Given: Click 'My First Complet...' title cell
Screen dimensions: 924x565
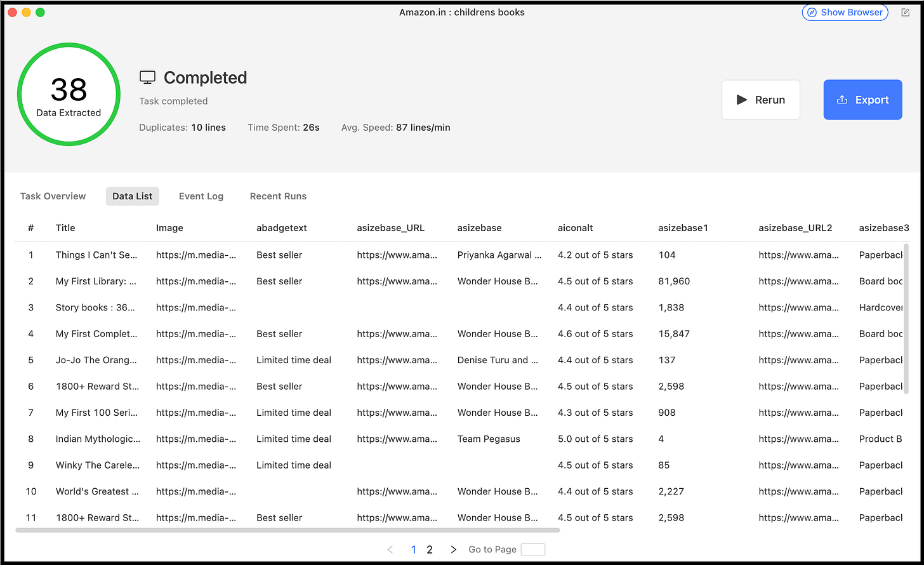Looking at the screenshot, I should 96,334.
